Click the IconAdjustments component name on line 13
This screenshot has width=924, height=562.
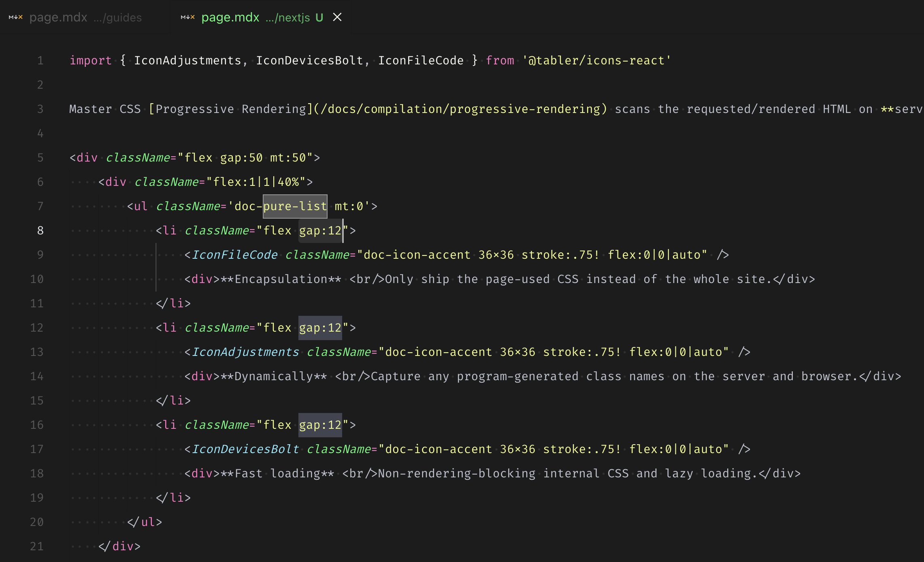click(x=245, y=351)
